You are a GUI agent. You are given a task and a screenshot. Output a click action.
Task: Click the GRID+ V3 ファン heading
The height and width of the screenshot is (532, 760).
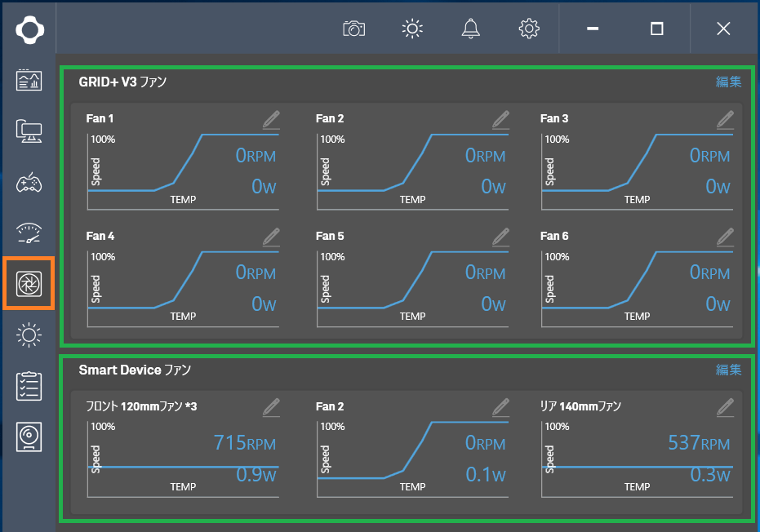click(x=122, y=82)
